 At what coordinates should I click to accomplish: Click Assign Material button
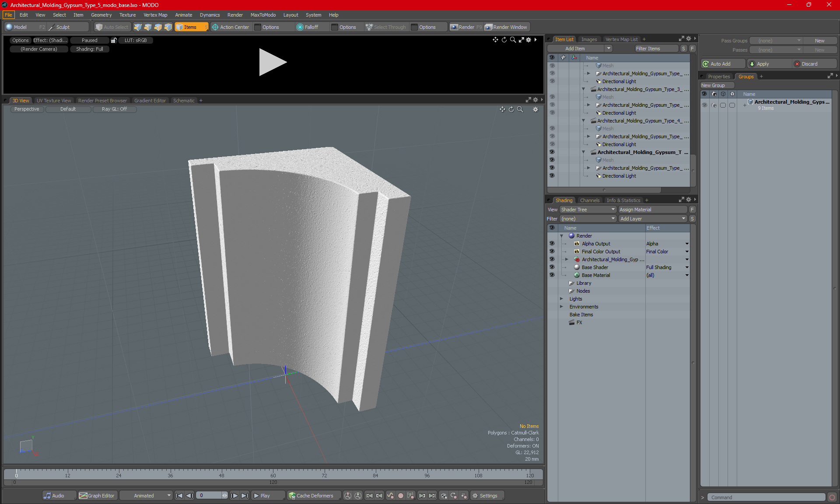(653, 210)
